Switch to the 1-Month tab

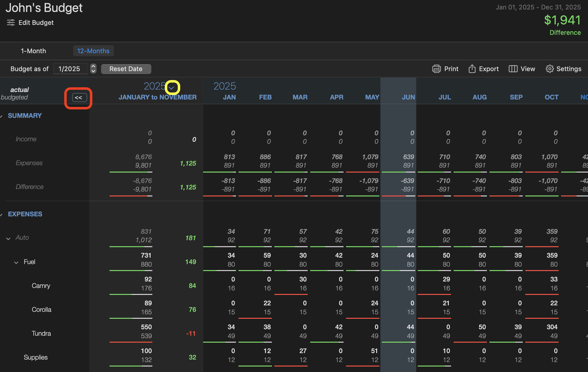click(x=33, y=51)
